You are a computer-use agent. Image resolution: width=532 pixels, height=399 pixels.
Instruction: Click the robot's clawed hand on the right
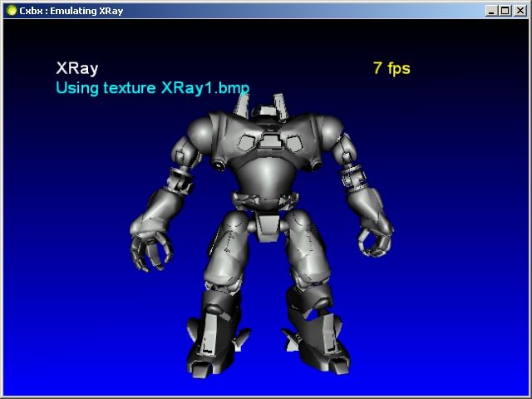[x=376, y=239]
